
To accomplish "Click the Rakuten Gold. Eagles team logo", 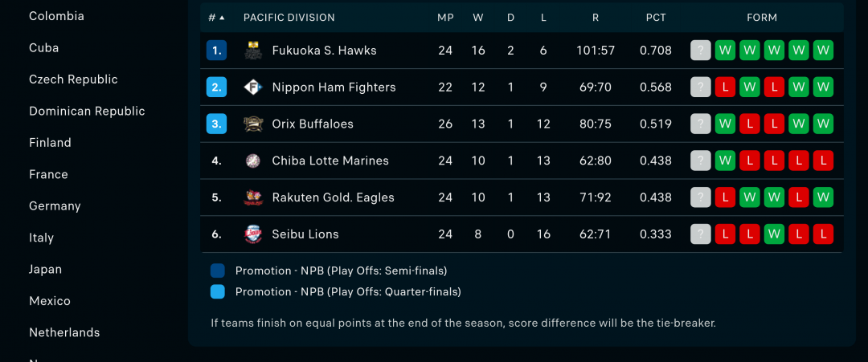I will [253, 197].
